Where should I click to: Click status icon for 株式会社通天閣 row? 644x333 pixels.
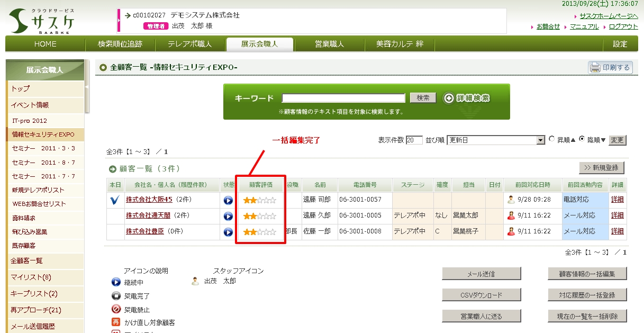point(228,216)
